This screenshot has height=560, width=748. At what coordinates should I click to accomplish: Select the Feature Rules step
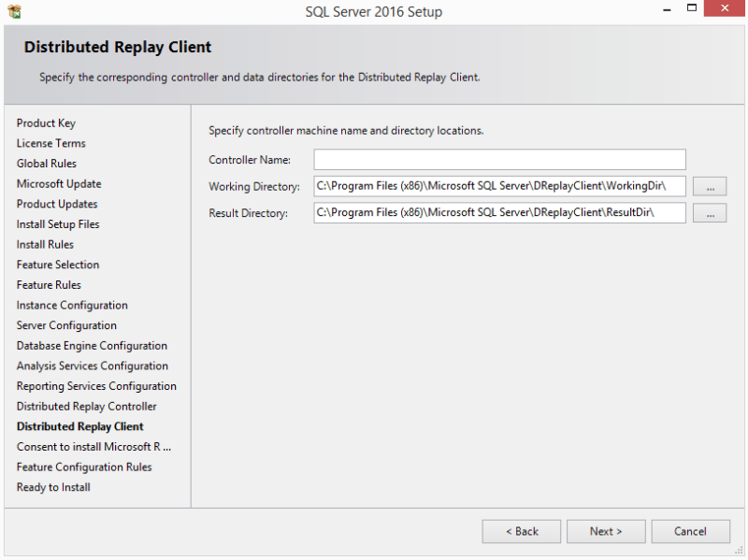[49, 285]
